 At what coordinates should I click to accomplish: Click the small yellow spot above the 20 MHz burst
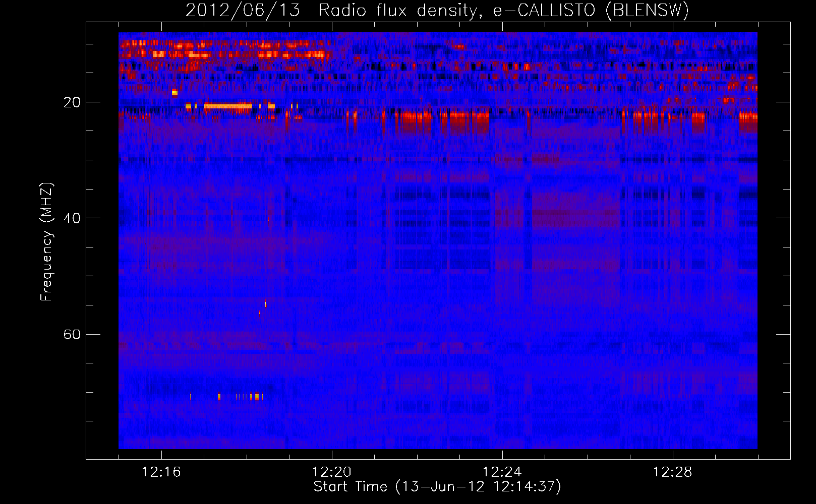click(174, 92)
